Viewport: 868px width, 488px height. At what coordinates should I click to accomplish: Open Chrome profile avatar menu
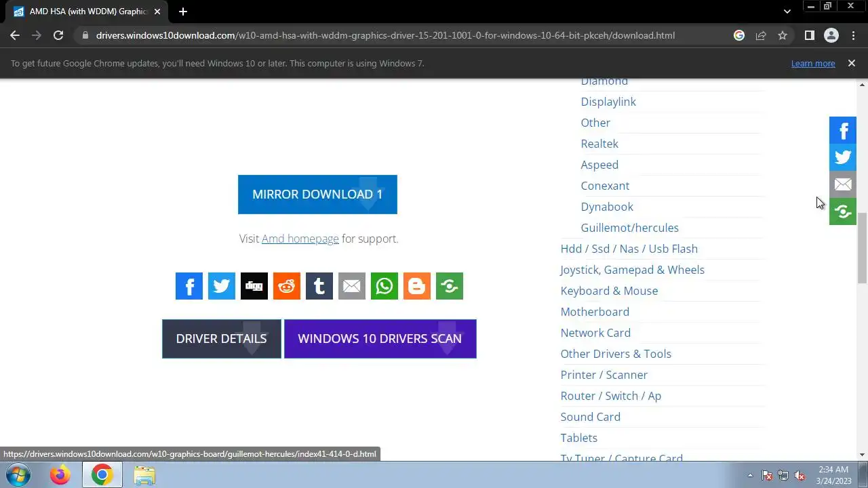(831, 35)
